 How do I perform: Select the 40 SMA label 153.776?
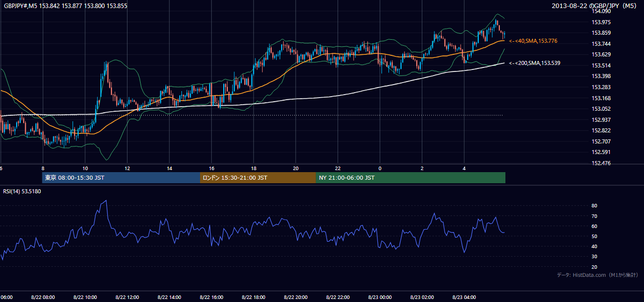click(533, 41)
